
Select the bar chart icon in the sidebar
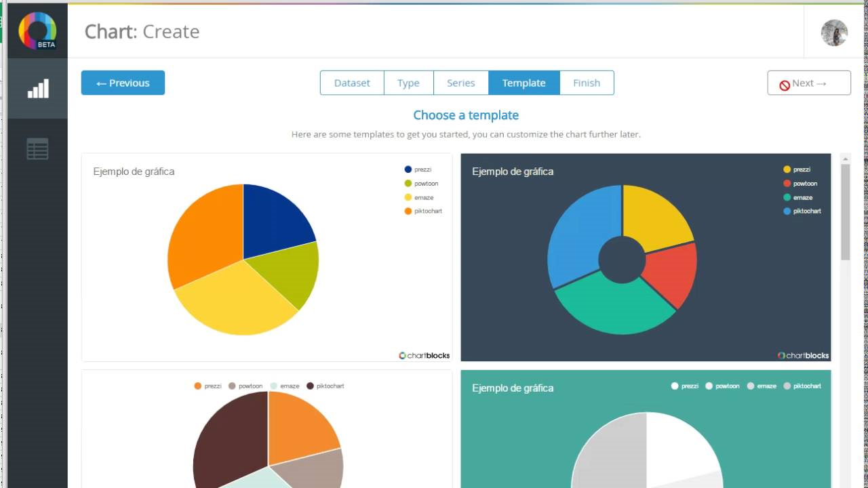click(37, 88)
